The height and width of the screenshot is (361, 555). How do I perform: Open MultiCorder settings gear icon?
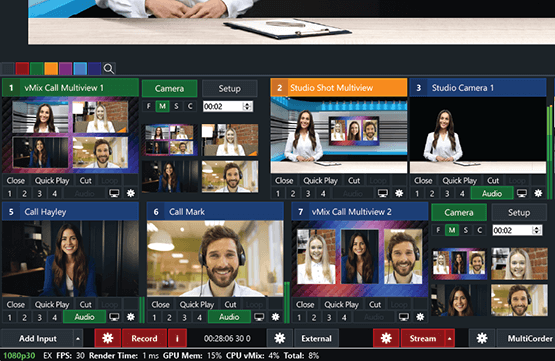[482, 338]
